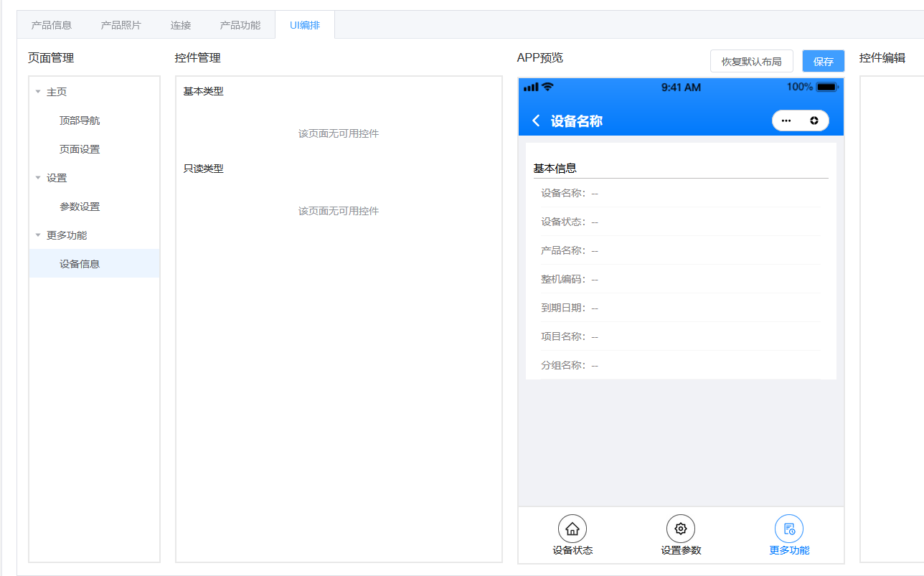This screenshot has height=576, width=924.
Task: Select 参数设置 in the page tree
Action: point(94,207)
